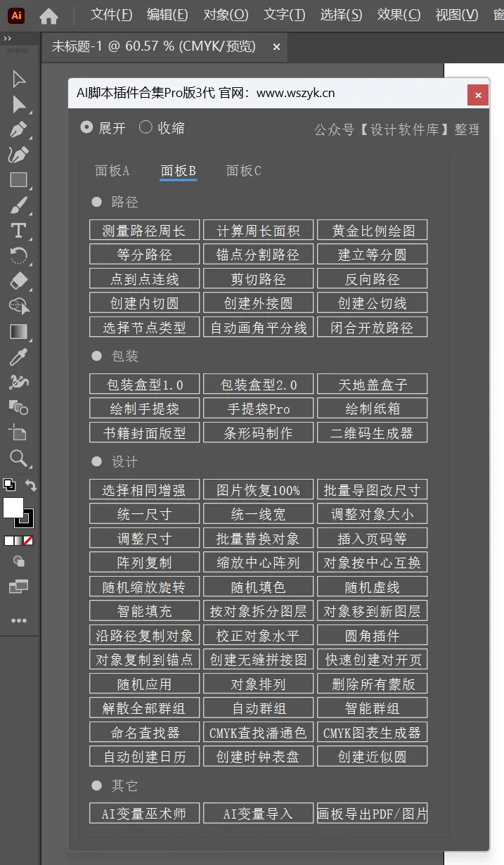Open the 效果(C) menu
The image size is (504, 865).
pos(399,15)
